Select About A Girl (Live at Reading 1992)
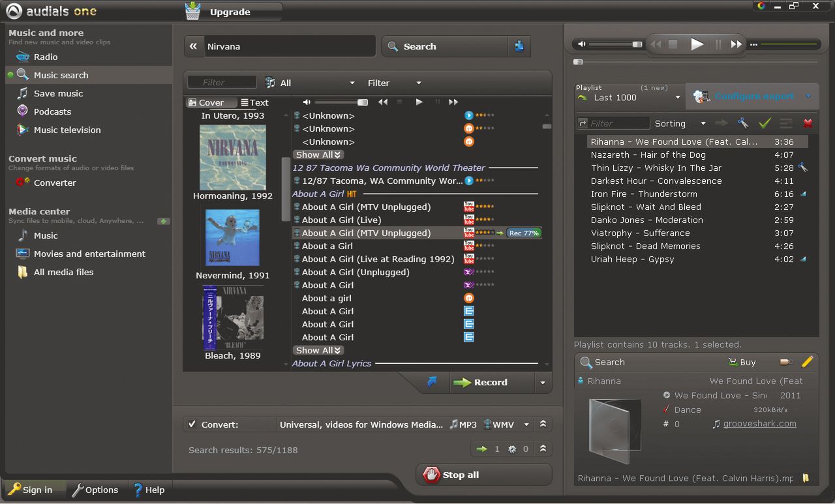Image resolution: width=835 pixels, height=504 pixels. coord(378,259)
